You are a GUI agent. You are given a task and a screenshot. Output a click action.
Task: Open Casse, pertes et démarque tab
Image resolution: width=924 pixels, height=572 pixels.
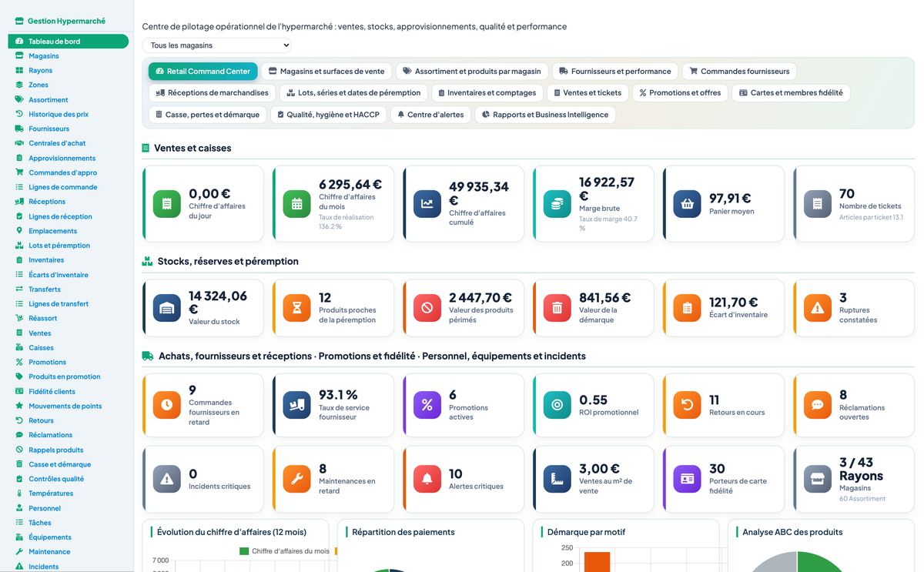tap(208, 115)
